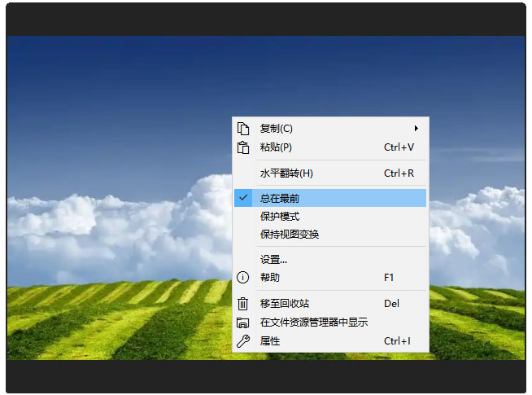Choose 粘贴(P) menu item
The width and height of the screenshot is (532, 395).
[x=330, y=147]
